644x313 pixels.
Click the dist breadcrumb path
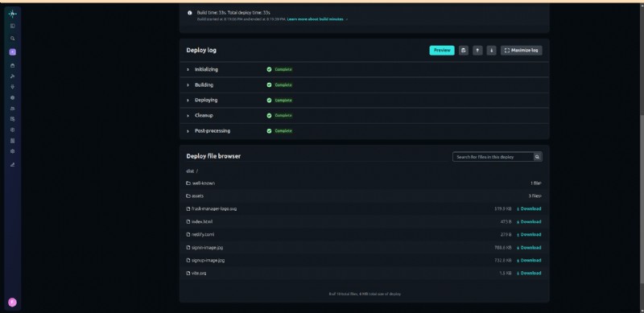190,171
